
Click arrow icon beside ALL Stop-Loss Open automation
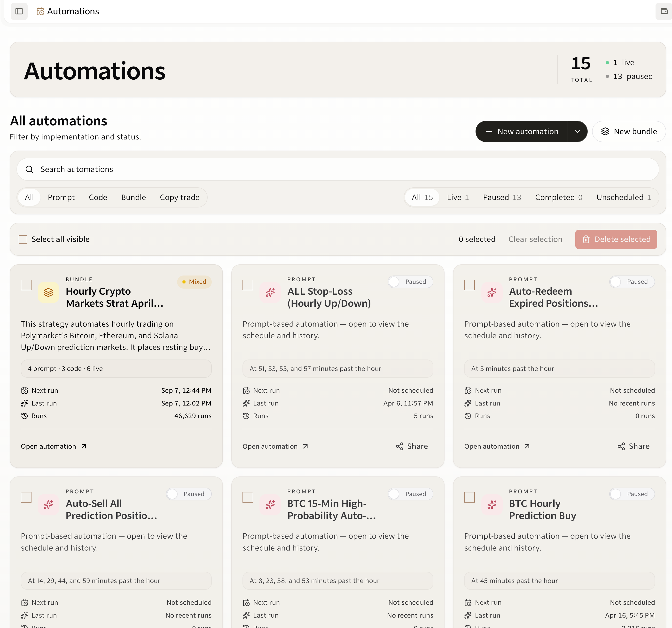(x=305, y=446)
